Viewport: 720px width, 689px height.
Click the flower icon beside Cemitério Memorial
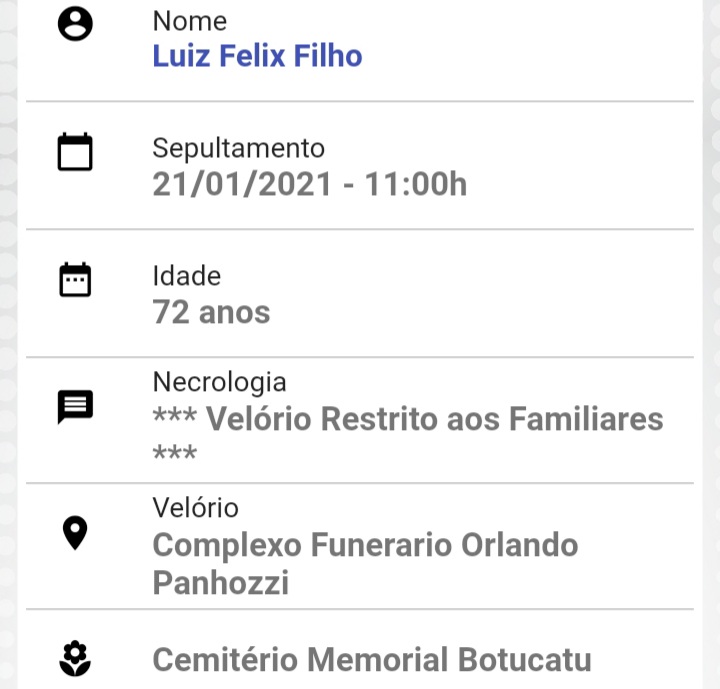(75, 659)
